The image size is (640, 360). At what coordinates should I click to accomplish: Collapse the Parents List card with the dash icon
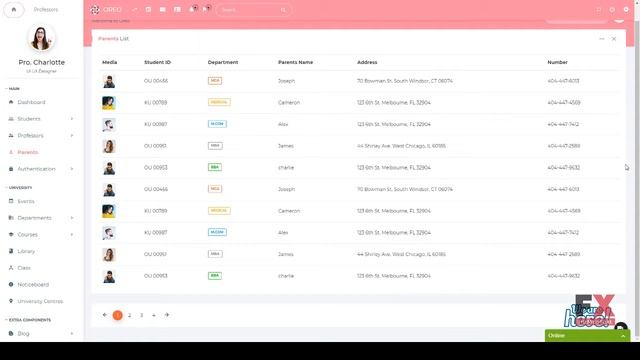tap(602, 39)
